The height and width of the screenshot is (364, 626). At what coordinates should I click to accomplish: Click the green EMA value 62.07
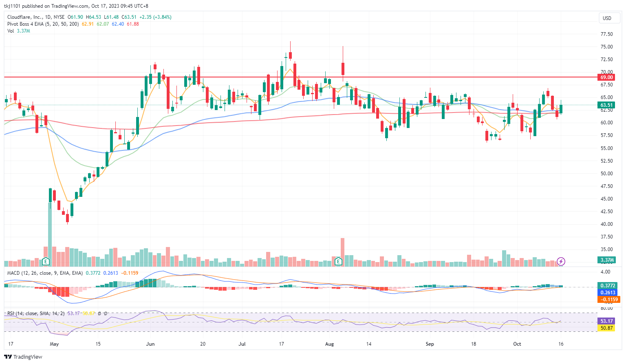coord(103,24)
